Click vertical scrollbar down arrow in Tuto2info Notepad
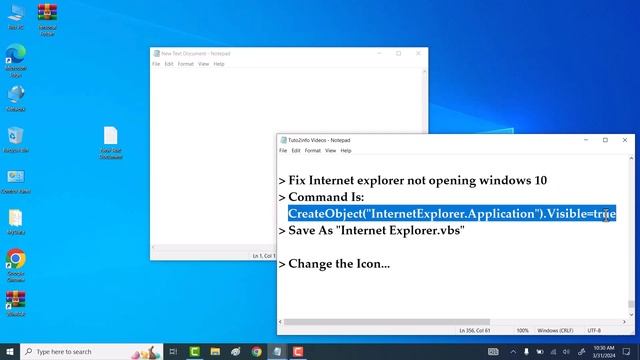Screen dimensions: 640x360 click(x=631, y=315)
